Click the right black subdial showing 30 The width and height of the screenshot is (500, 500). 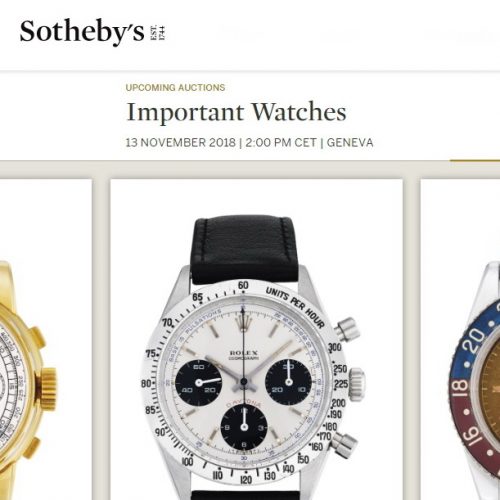coord(289,382)
